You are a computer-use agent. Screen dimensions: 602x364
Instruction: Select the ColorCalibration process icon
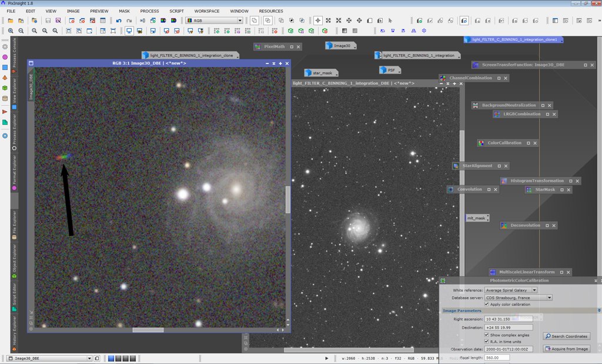[481, 143]
